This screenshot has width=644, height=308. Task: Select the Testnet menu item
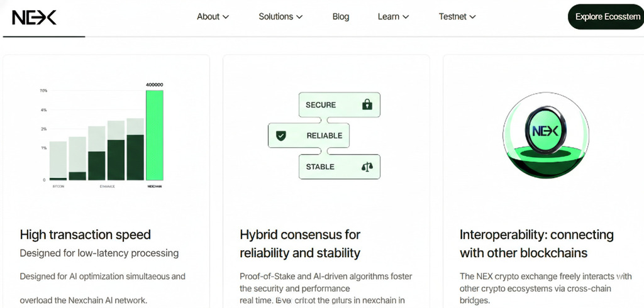pos(452,17)
